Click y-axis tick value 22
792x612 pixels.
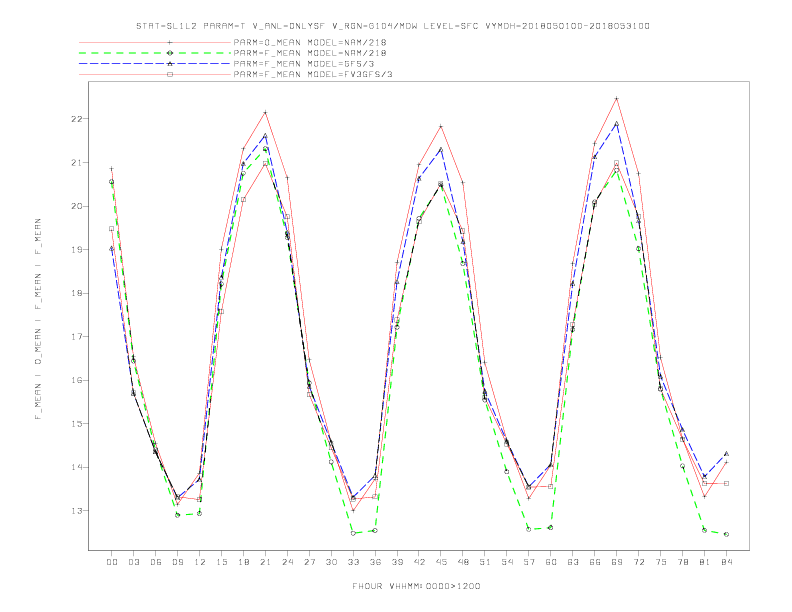[x=77, y=119]
